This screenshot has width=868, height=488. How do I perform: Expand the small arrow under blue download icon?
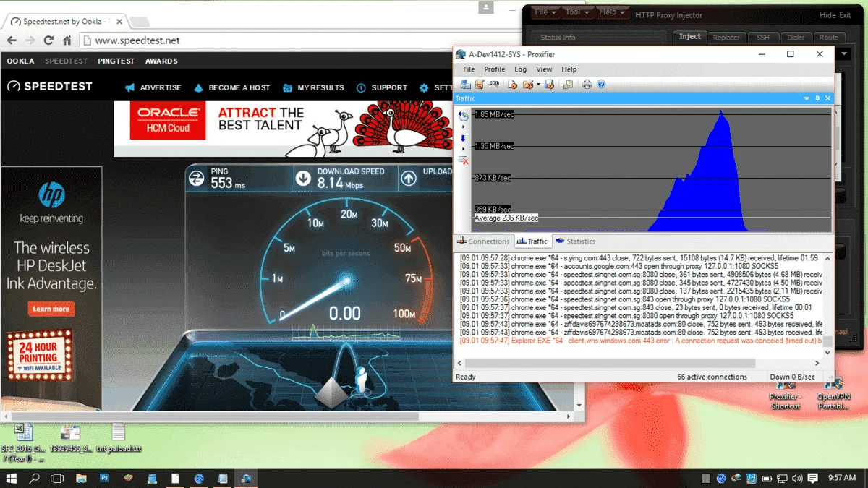pos(464,149)
